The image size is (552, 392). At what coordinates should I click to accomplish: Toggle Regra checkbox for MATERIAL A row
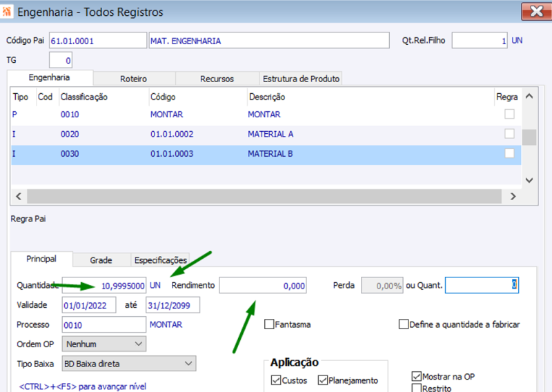[509, 134]
